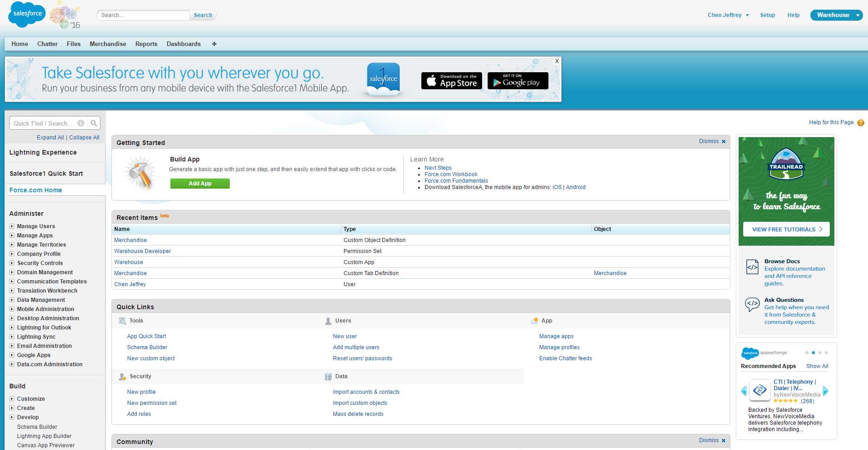Click the Android download link
This screenshot has width=868, height=450.
click(x=576, y=187)
